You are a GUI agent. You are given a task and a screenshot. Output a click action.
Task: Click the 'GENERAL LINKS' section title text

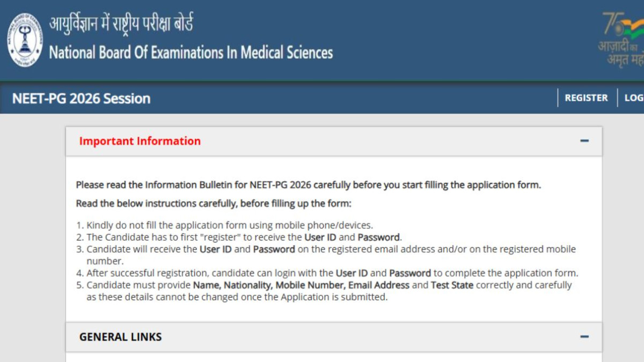[120, 337]
